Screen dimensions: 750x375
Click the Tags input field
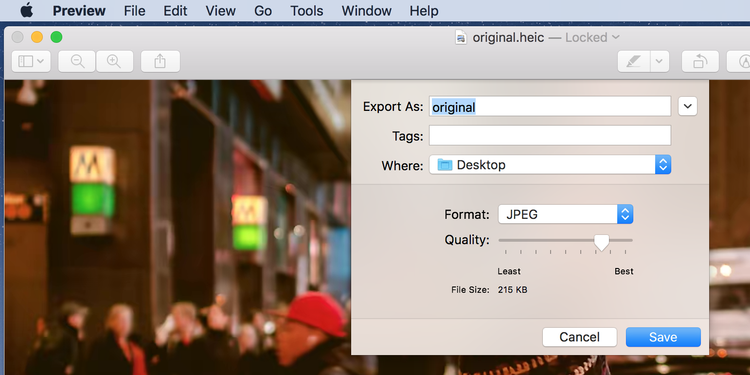coord(550,136)
